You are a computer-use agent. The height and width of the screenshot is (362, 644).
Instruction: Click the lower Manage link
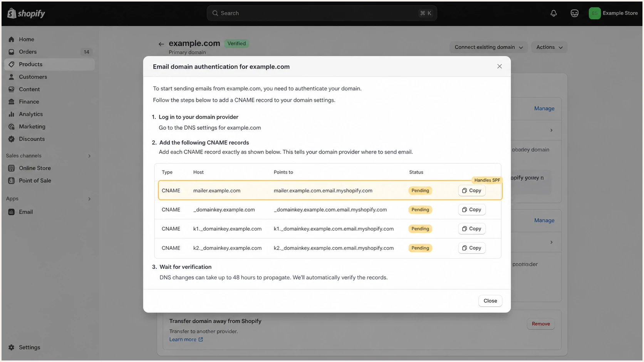pyautogui.click(x=544, y=220)
